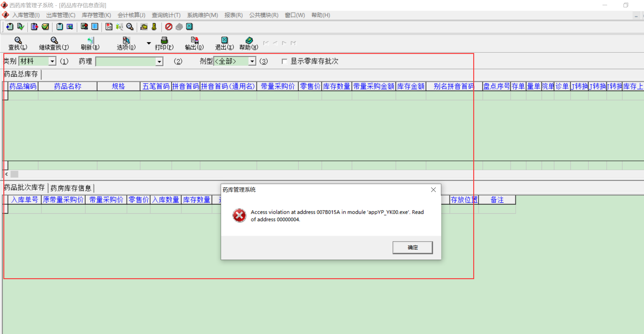Click the yellow key icon in toolbar
This screenshot has width=644, height=334.
click(x=154, y=27)
